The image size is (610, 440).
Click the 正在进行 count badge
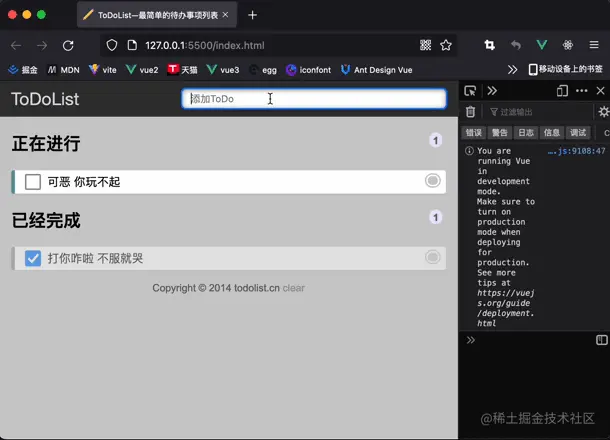[x=435, y=140]
